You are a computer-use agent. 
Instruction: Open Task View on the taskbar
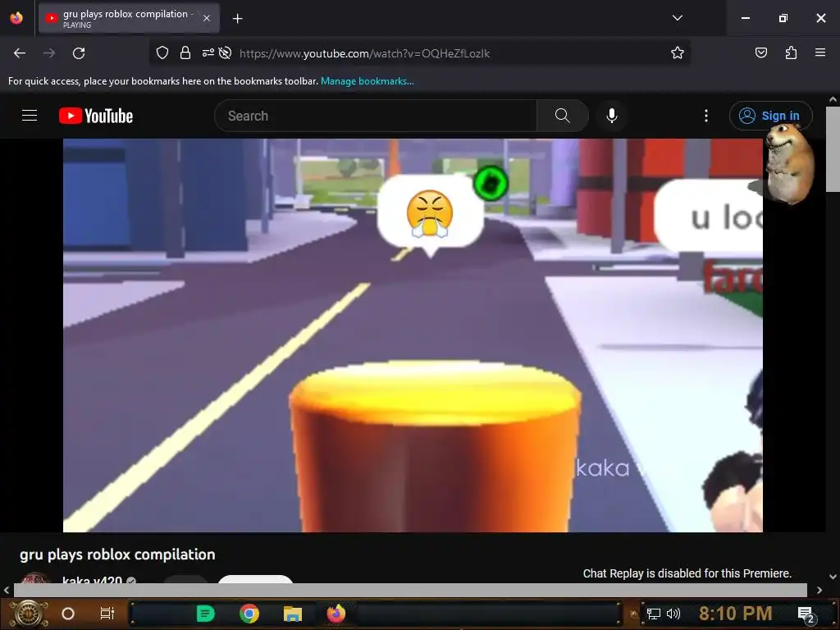click(x=107, y=614)
